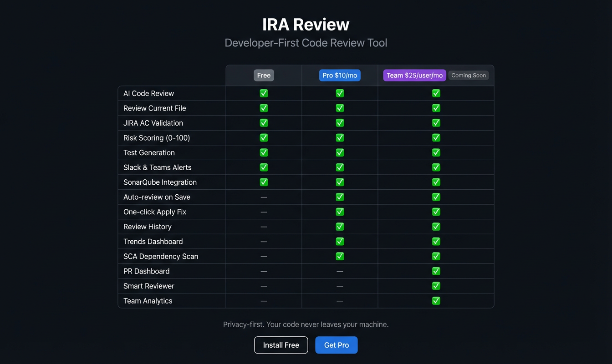Toggle the Review Current File check under Free
Viewport: 612px width, 364px height.
pyautogui.click(x=264, y=108)
